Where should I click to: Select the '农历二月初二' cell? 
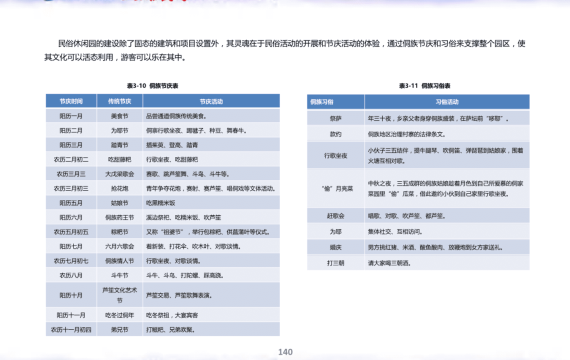point(71,159)
